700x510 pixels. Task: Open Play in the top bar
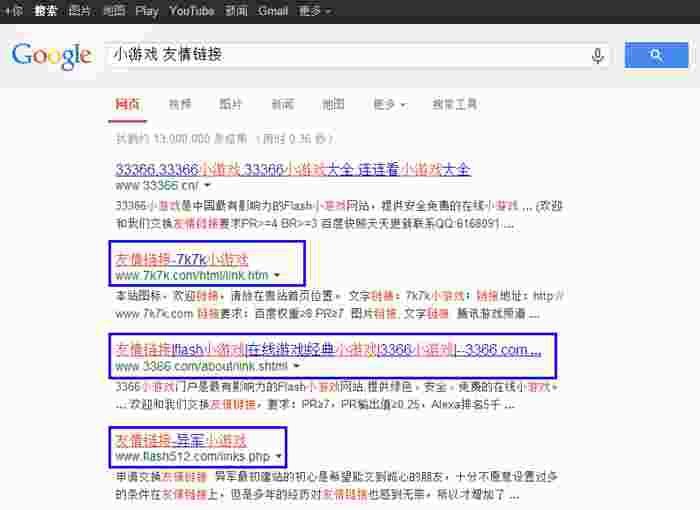(x=147, y=11)
